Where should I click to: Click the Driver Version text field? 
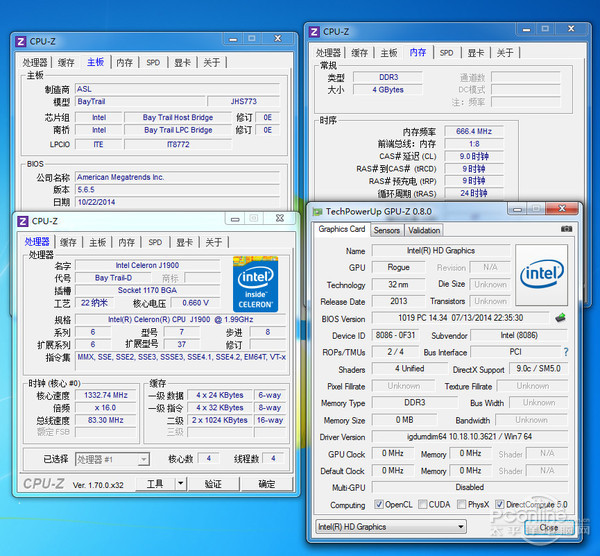tap(452, 436)
